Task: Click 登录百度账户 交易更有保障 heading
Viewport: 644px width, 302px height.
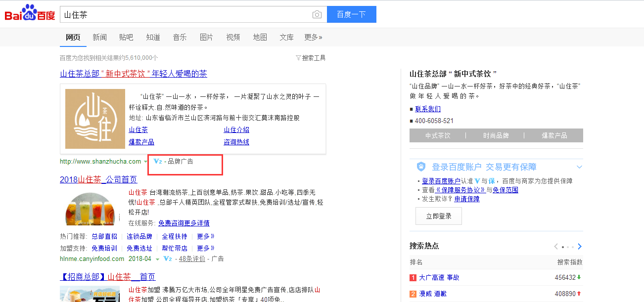Action: click(x=484, y=167)
